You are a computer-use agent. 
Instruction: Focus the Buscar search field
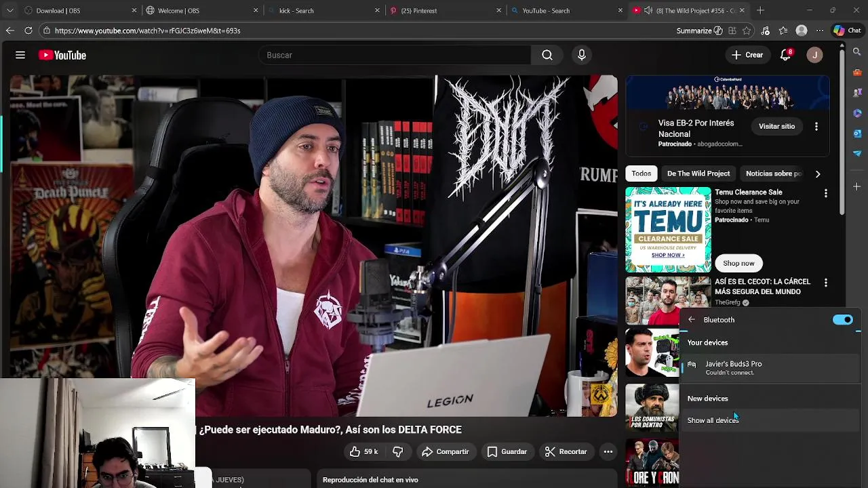[x=395, y=55]
